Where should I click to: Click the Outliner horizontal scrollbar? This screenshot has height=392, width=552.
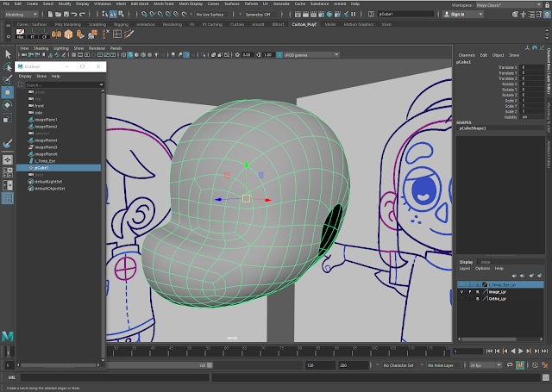pos(58,365)
